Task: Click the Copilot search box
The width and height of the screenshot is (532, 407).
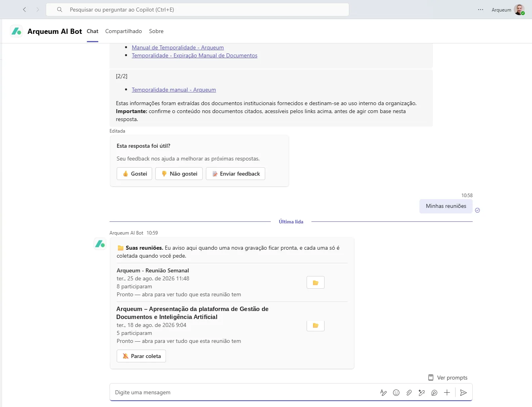Action: tap(198, 10)
